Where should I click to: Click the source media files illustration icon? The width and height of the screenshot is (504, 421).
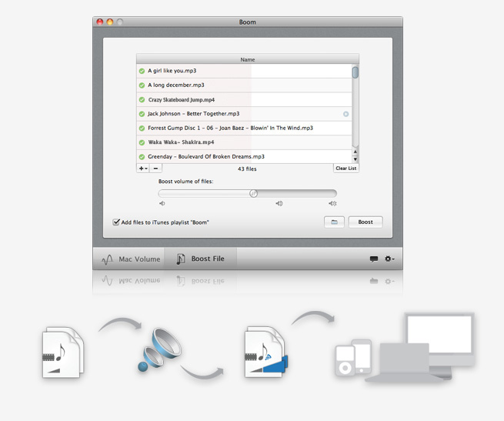point(63,353)
